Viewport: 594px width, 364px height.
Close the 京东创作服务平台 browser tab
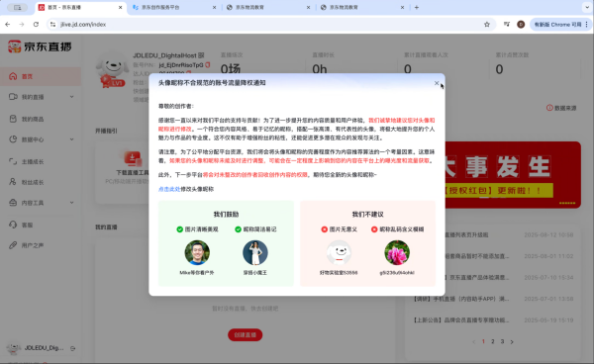point(215,7)
